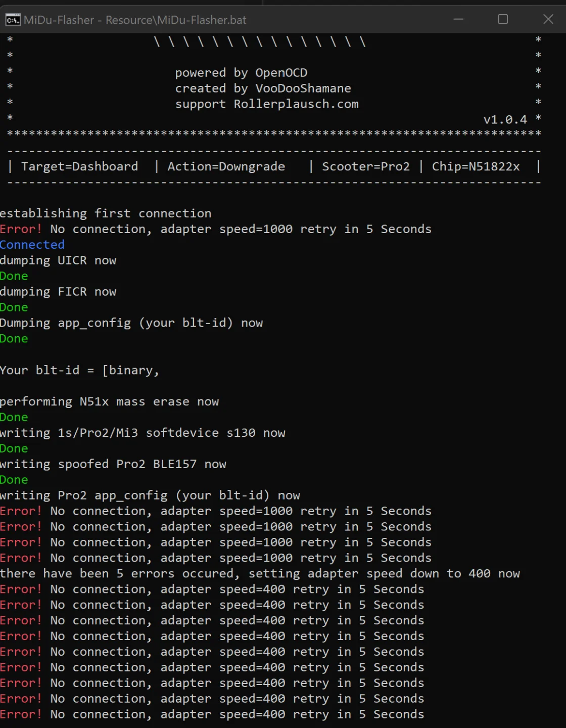Click the MiDu-Flasher.bat window title text
566x728 pixels.
coord(135,20)
